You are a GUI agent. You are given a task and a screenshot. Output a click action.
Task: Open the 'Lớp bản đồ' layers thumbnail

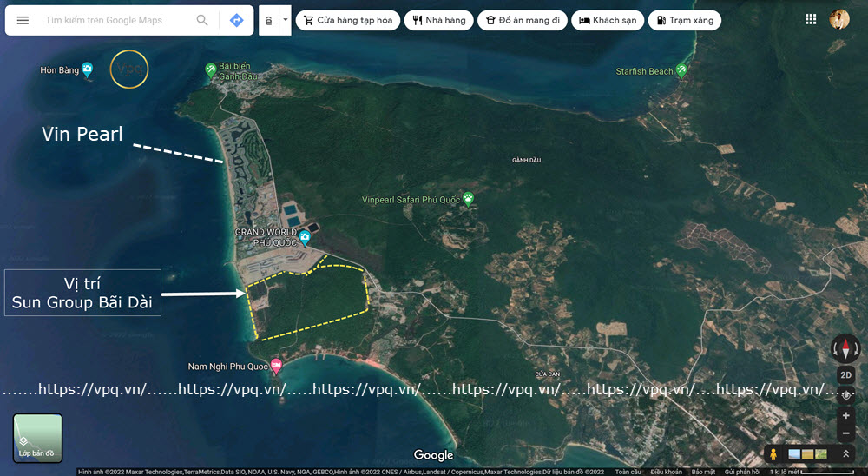point(37,438)
